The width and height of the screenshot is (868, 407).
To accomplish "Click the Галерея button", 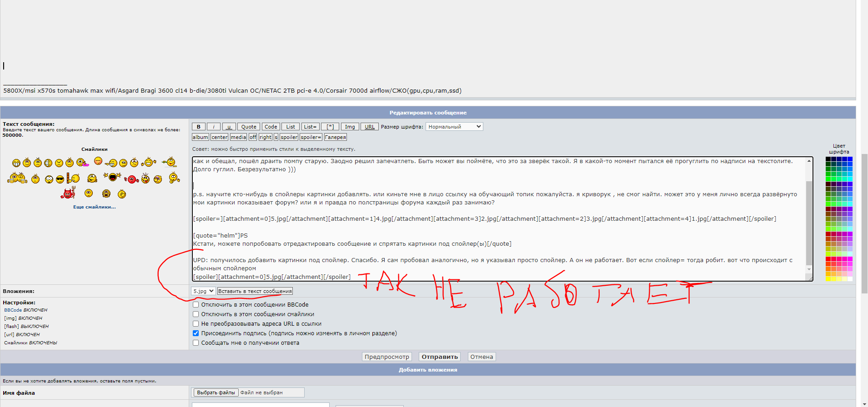I will pos(336,137).
